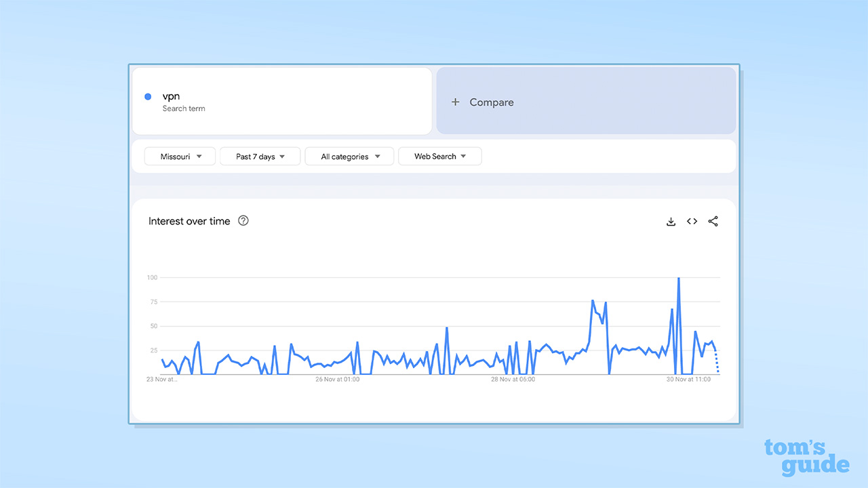Open the All categories dropdown
This screenshot has height=488, width=868.
pos(349,156)
